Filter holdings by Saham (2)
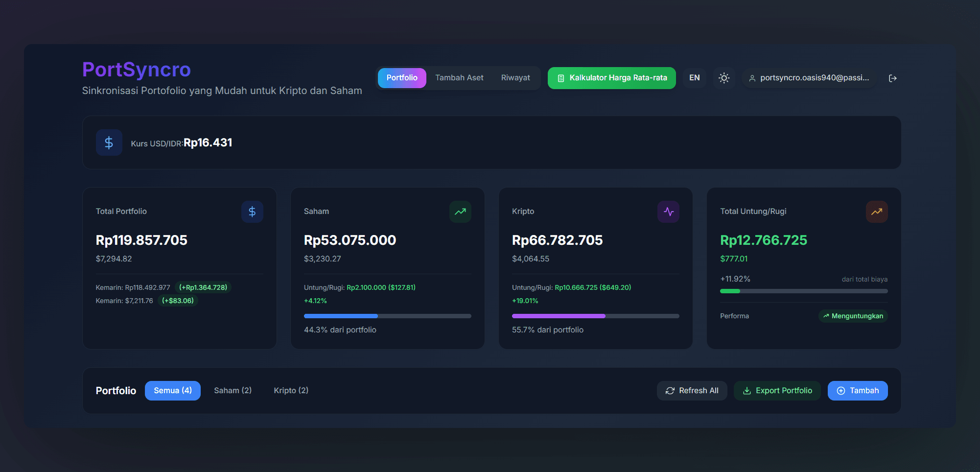This screenshot has height=472, width=980. pos(233,391)
